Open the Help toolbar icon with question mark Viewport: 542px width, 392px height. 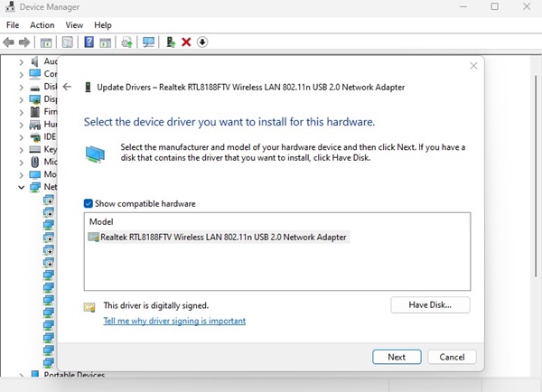point(89,42)
